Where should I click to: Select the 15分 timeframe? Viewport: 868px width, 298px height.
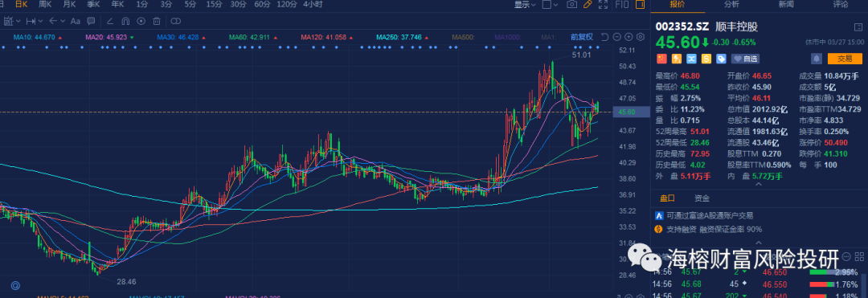pos(214,5)
